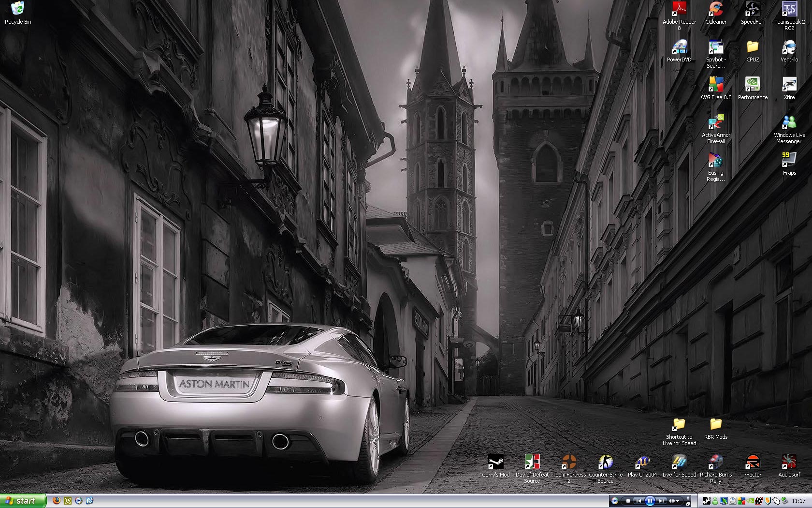Launch Firefox from the Quick Launch bar
Screen dimensions: 812x508
[56, 501]
